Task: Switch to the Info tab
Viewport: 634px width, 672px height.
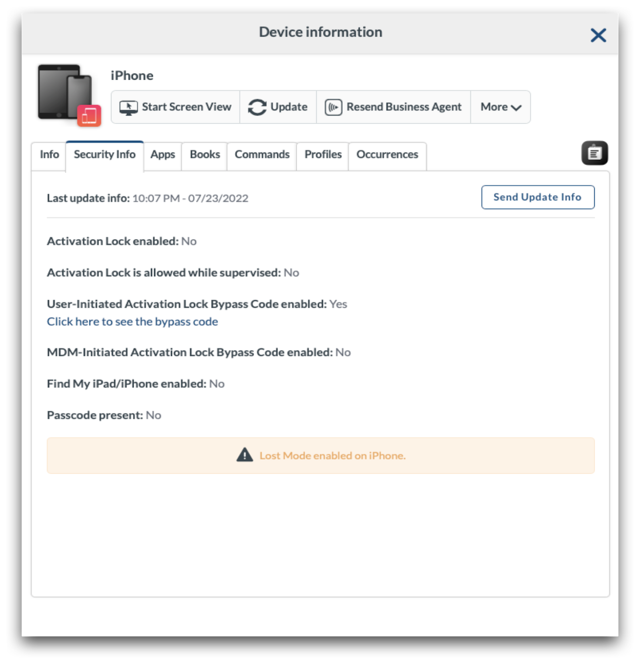Action: (x=49, y=154)
